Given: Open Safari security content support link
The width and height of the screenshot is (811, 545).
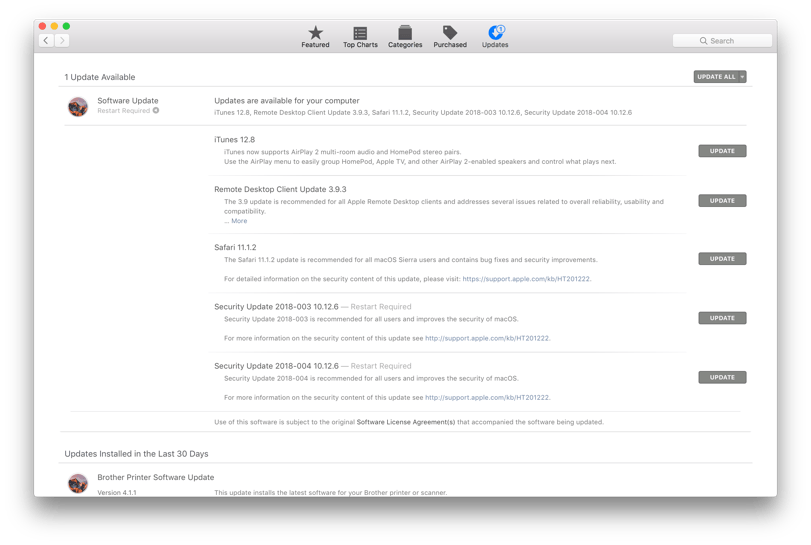Looking at the screenshot, I should point(526,279).
